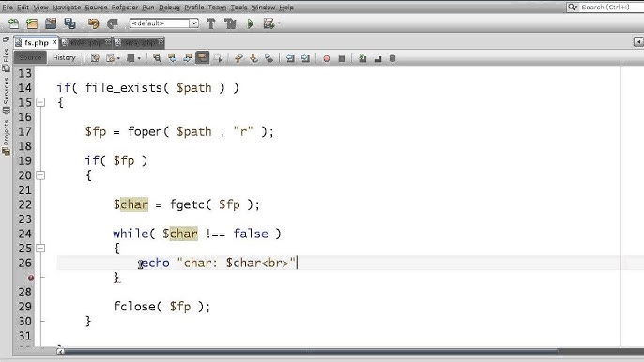Click the Redo arrow icon
Viewport: 644px width, 362px height.
tap(112, 23)
